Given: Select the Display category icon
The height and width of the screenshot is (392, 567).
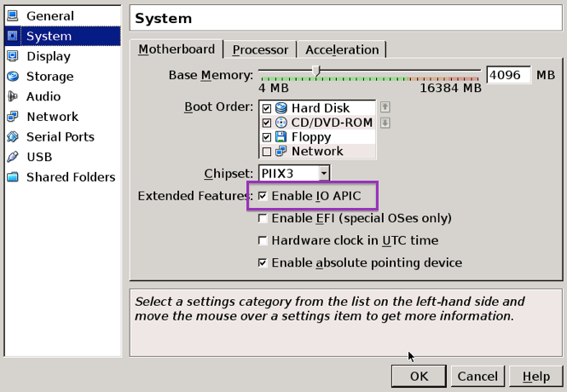Looking at the screenshot, I should tap(13, 56).
